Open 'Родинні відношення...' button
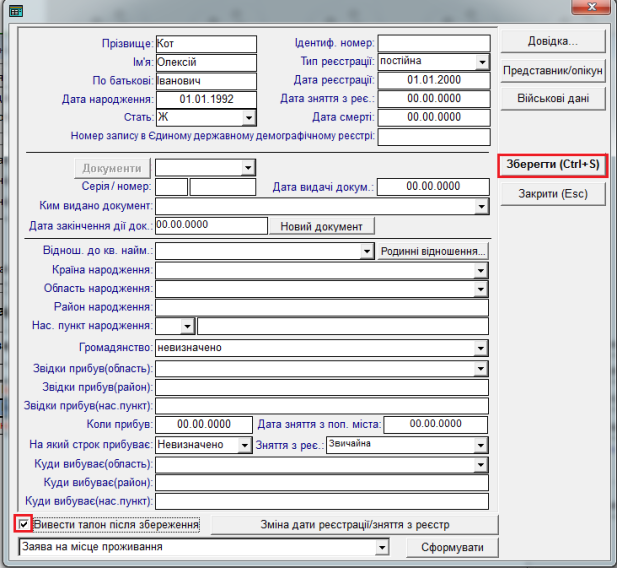 pyautogui.click(x=433, y=252)
